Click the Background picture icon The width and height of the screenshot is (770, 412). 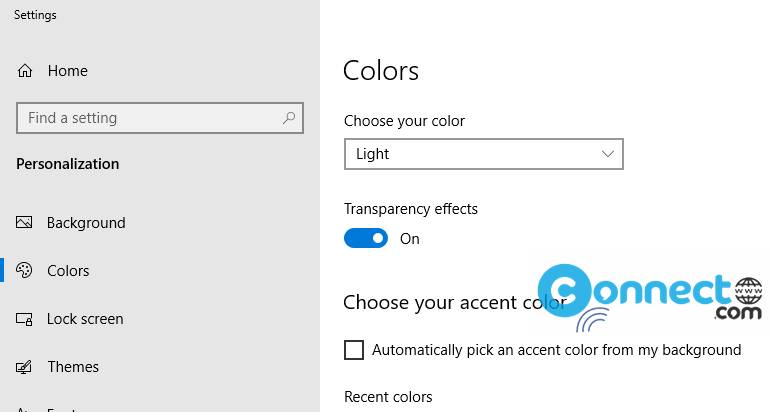(24, 222)
